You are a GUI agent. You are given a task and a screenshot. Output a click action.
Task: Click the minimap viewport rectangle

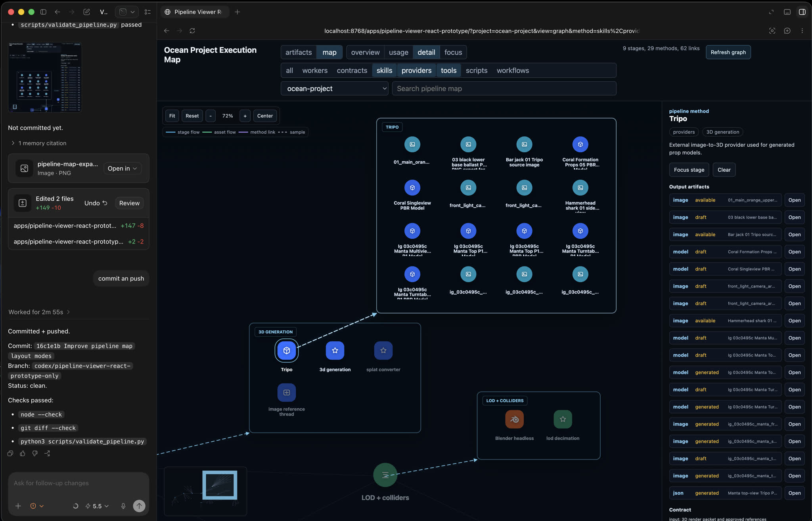(220, 485)
